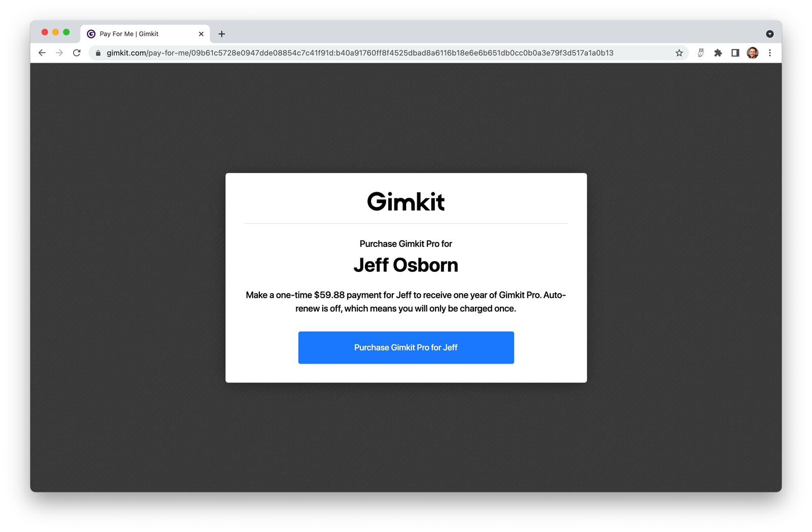
Task: Click the yellow minimize window button
Action: [x=55, y=32]
